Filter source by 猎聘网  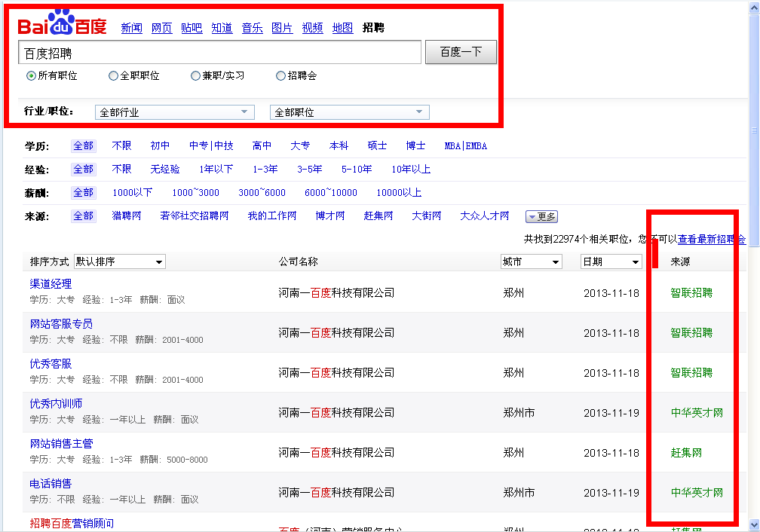click(x=127, y=216)
